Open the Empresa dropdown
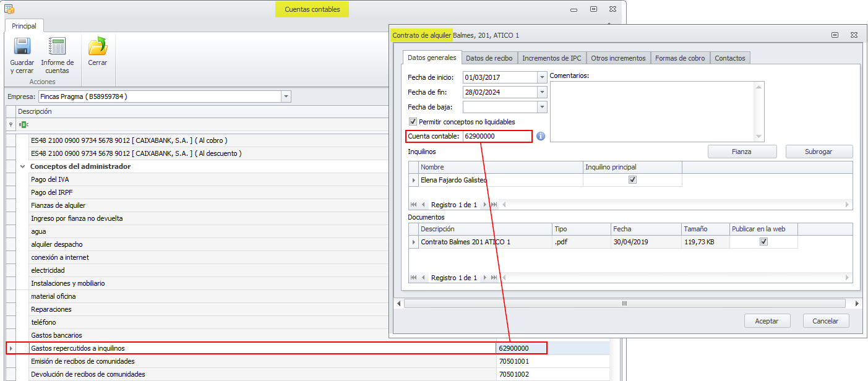Screen dimensions: 868x381 [x=286, y=96]
